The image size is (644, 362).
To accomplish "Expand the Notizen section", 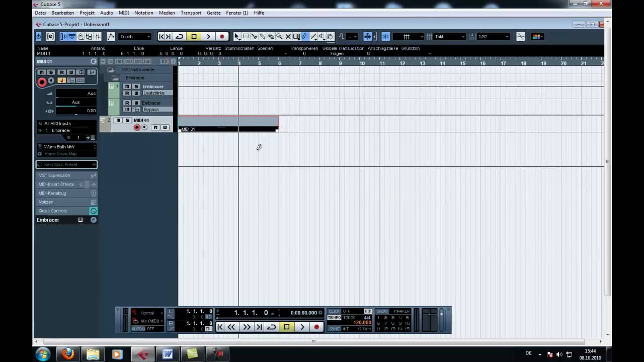I will [66, 202].
